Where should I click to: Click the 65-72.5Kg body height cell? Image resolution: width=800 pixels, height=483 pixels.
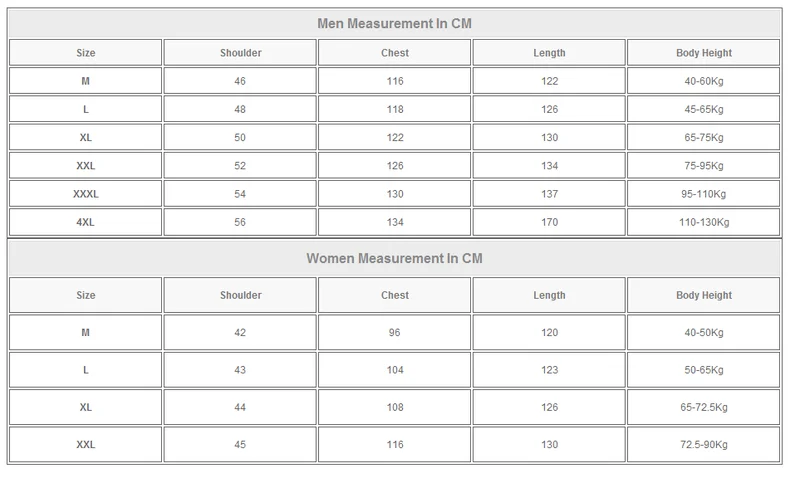coord(703,407)
